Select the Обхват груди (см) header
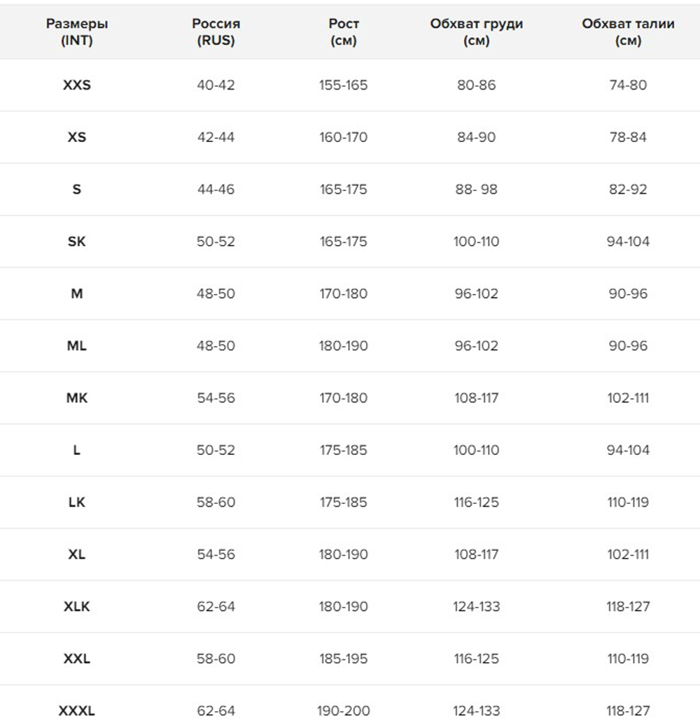 tap(476, 32)
